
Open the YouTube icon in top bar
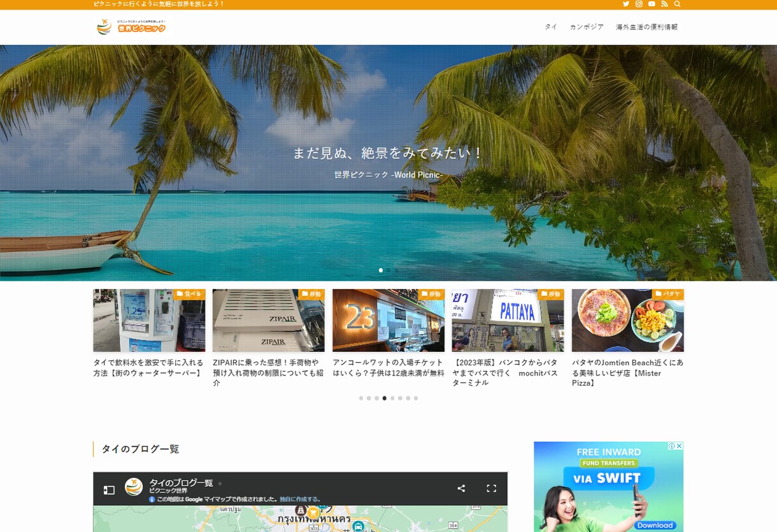pyautogui.click(x=652, y=4)
